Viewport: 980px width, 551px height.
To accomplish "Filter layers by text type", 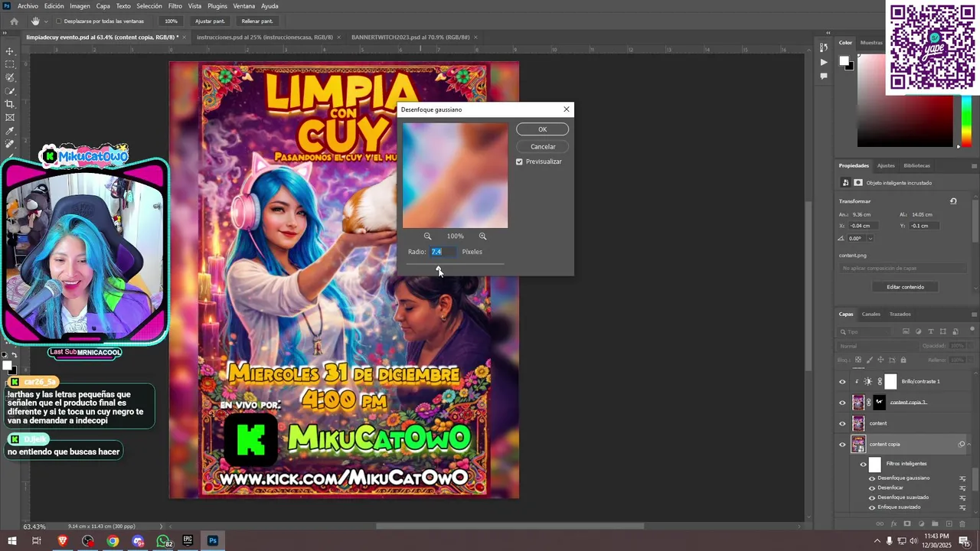I will click(x=930, y=332).
